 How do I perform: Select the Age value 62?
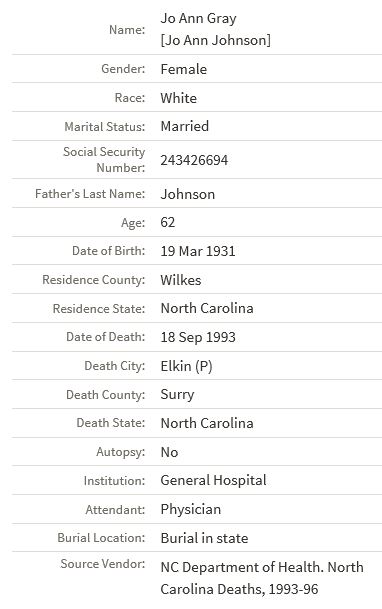coord(168,222)
